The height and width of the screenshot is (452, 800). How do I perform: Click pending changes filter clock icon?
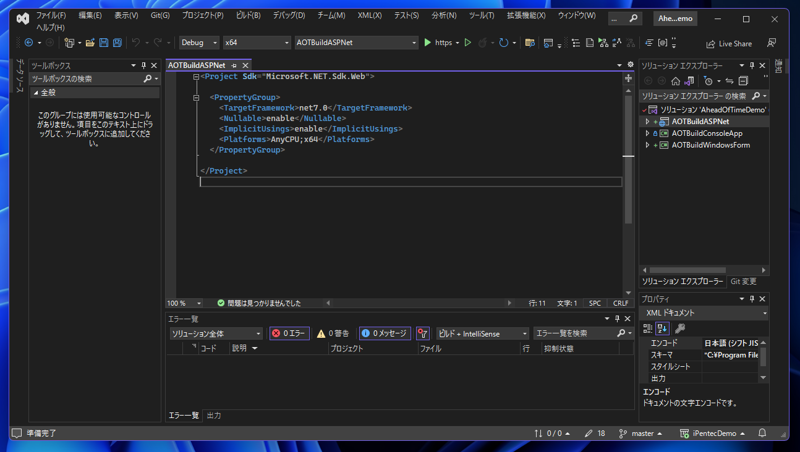tap(708, 81)
